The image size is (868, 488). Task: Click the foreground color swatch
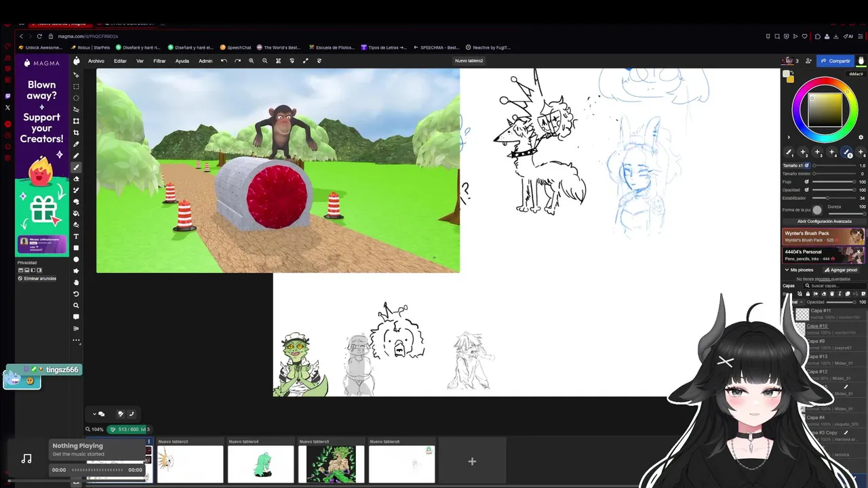point(785,74)
